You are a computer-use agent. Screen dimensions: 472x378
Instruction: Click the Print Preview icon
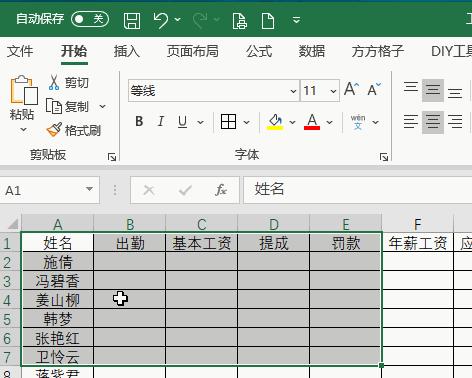[240, 21]
